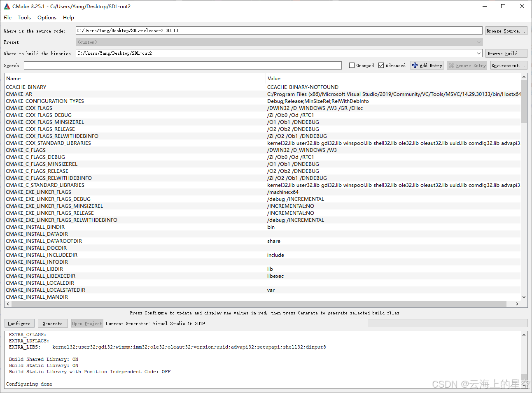Click Browse Build button
The height and width of the screenshot is (393, 532).
point(506,53)
